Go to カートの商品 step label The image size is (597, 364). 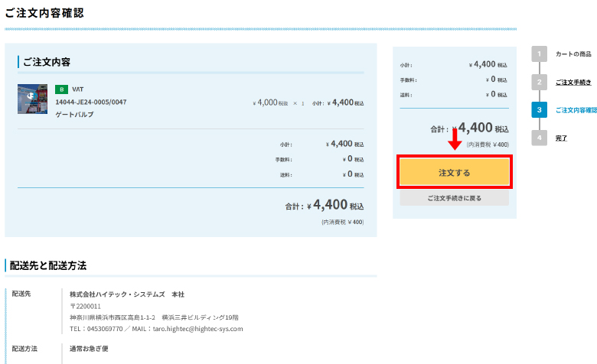(x=573, y=54)
